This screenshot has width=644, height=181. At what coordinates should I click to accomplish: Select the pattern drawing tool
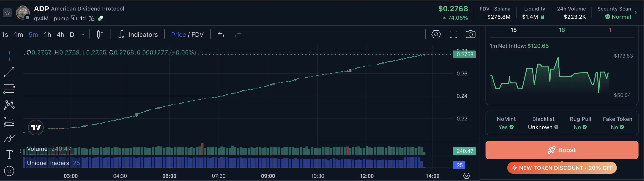(9, 105)
